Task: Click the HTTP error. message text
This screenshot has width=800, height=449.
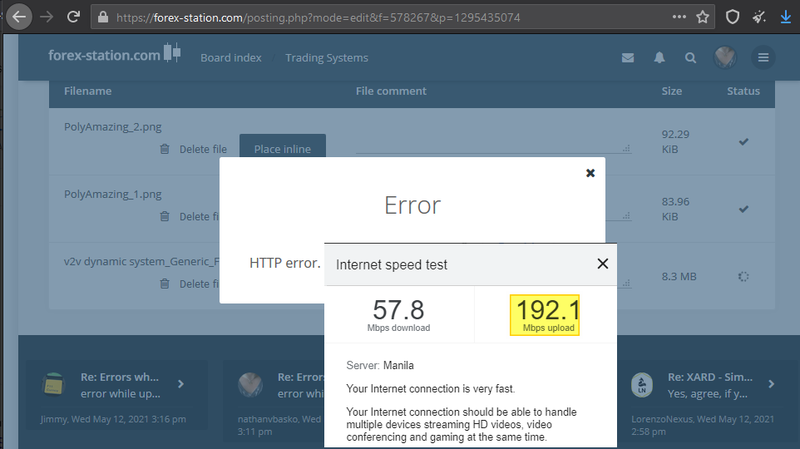Action: coord(285,263)
